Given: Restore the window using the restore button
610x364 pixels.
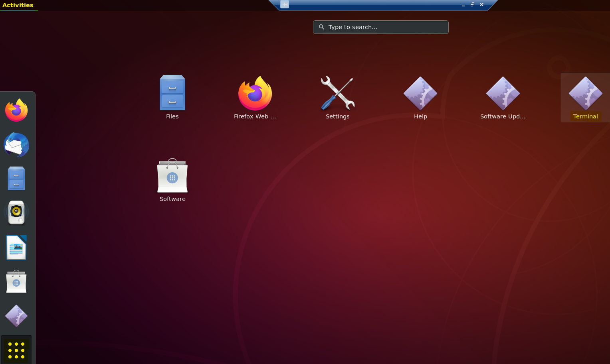Looking at the screenshot, I should pos(472,5).
